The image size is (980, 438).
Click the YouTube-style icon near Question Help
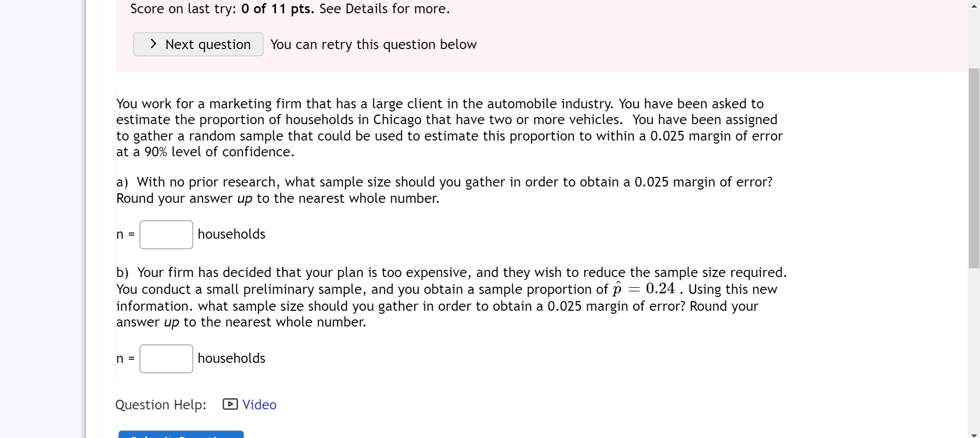pyautogui.click(x=230, y=404)
